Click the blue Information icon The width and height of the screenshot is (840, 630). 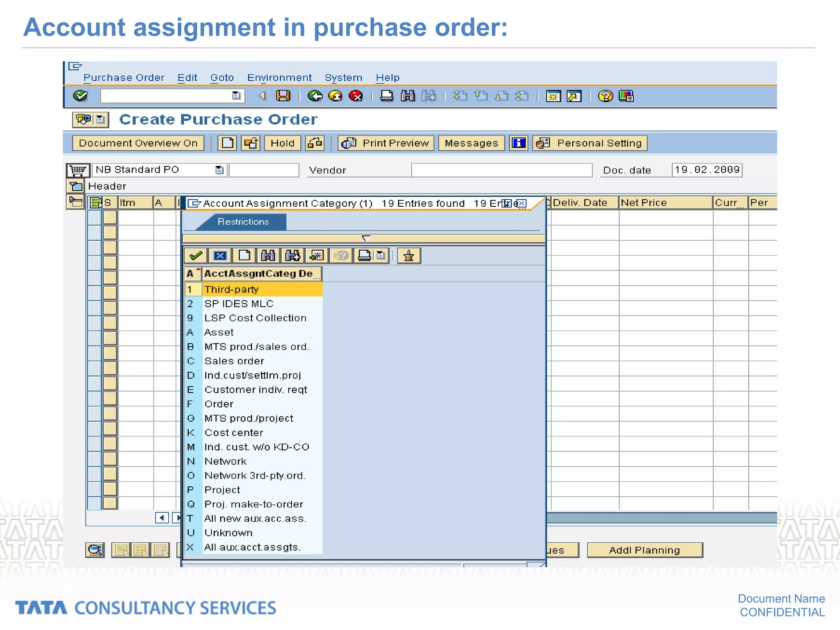(518, 143)
